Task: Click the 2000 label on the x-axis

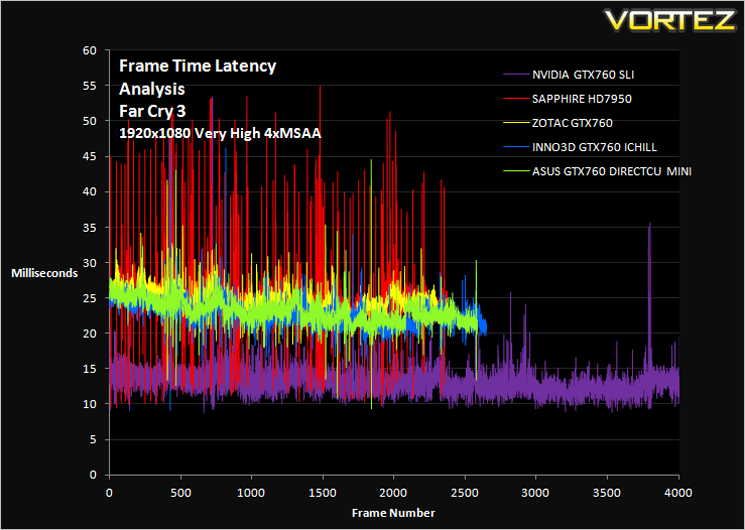Action: pos(393,493)
